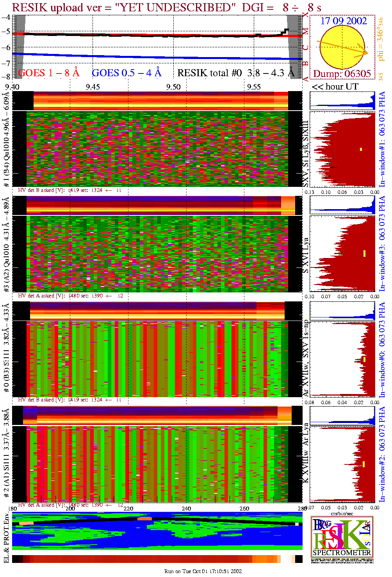Click the red-orange color bar at the bottom
The height and width of the screenshot is (577, 392).
pyautogui.click(x=157, y=559)
